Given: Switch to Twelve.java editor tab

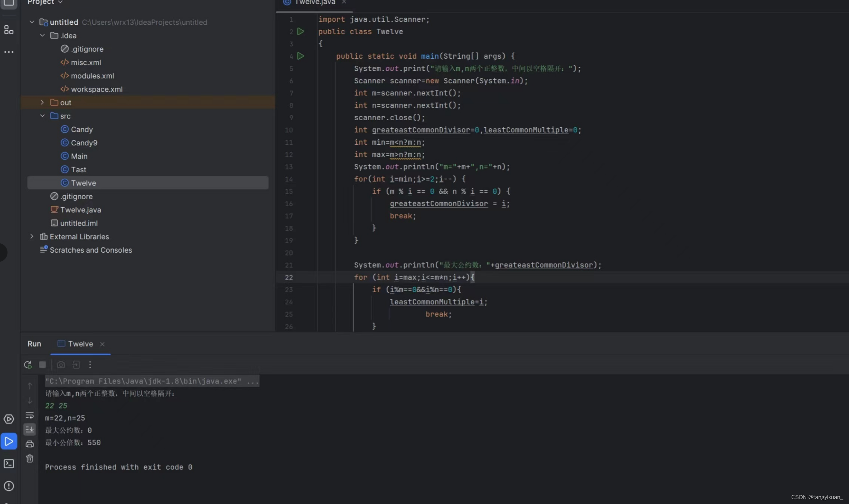Looking at the screenshot, I should pos(314,2).
